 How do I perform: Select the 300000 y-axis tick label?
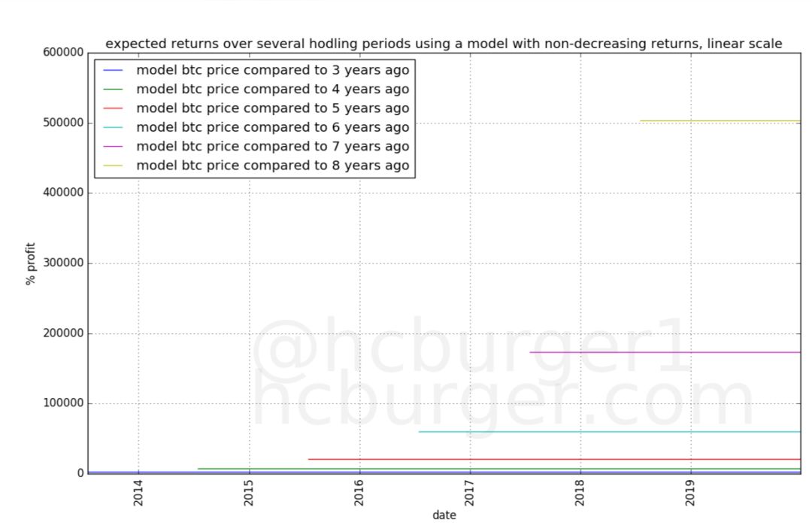tap(63, 263)
